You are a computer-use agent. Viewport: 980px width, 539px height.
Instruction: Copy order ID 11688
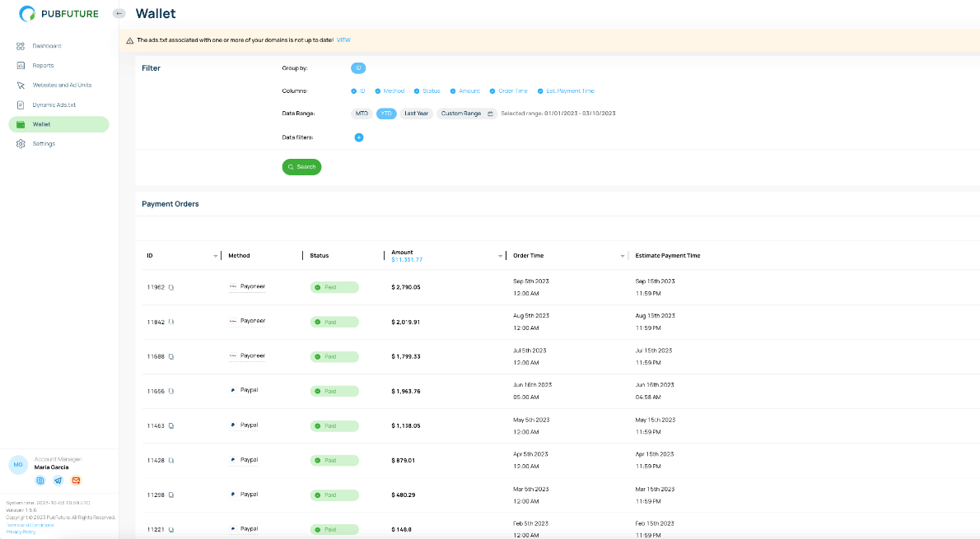[x=171, y=356]
